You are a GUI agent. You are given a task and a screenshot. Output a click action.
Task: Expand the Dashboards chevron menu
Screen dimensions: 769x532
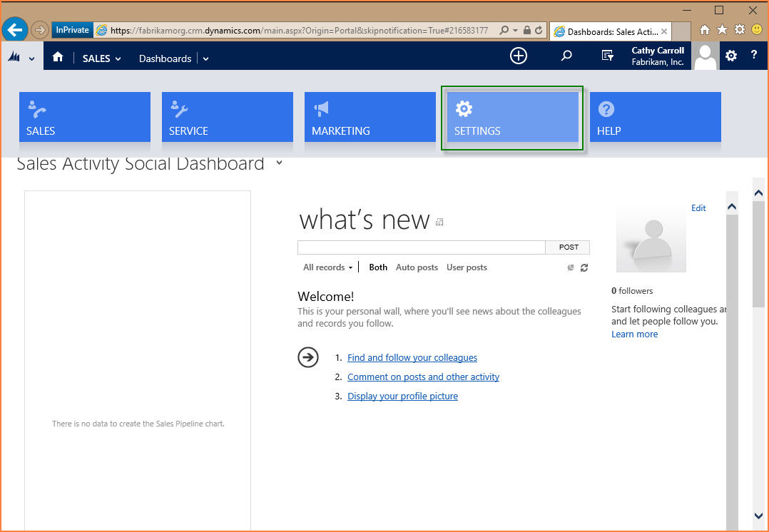[205, 58]
